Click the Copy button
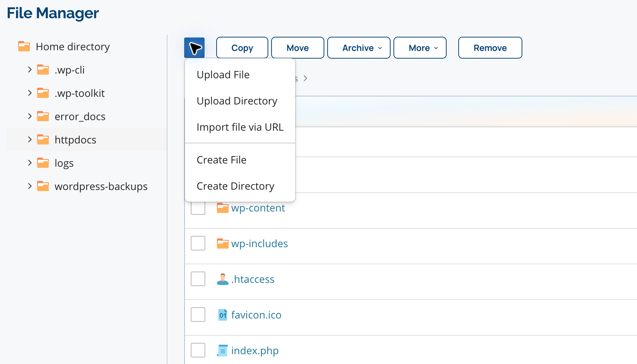This screenshot has width=637, height=364. pyautogui.click(x=242, y=48)
